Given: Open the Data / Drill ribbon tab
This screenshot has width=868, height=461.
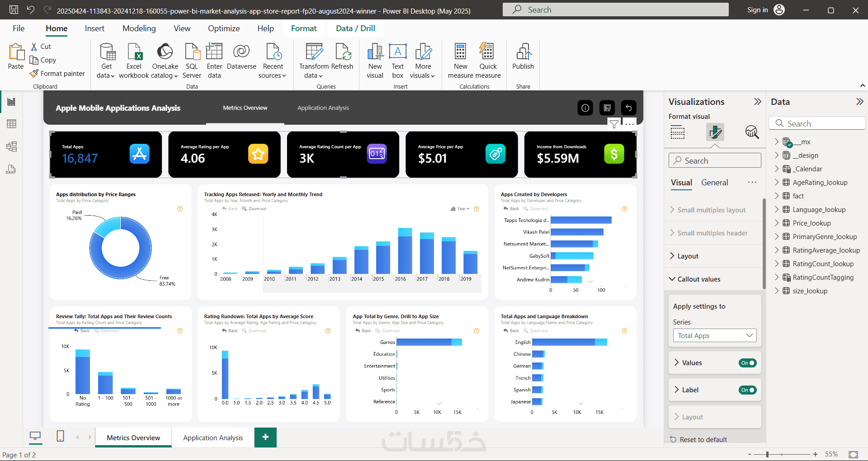Looking at the screenshot, I should tap(355, 28).
